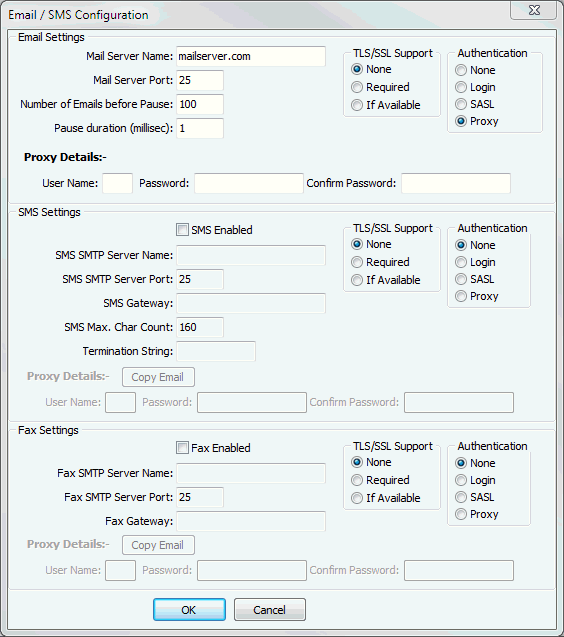This screenshot has height=637, width=564.
Task: Select Email Authentication SASL radio
Action: click(461, 104)
